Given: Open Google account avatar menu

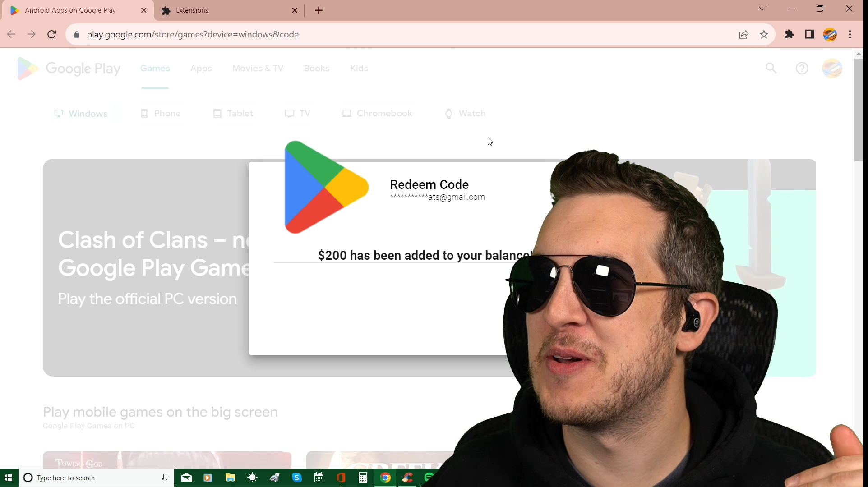Looking at the screenshot, I should point(832,69).
